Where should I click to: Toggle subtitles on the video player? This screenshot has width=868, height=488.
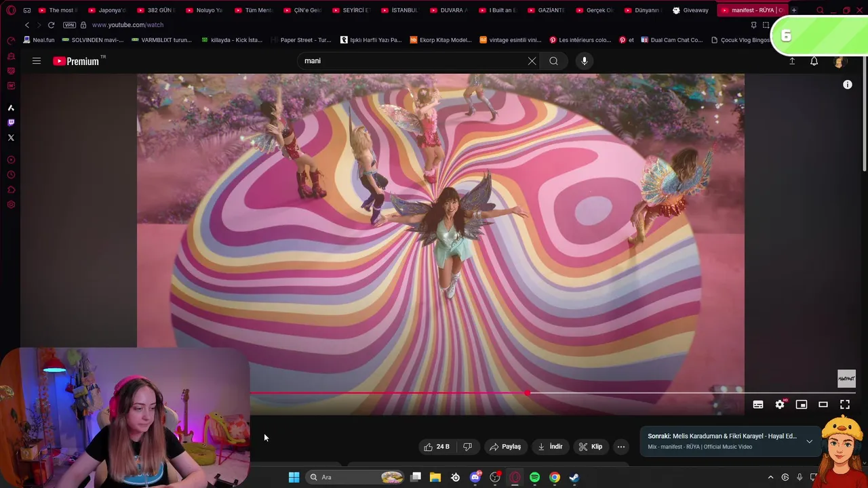pyautogui.click(x=758, y=405)
